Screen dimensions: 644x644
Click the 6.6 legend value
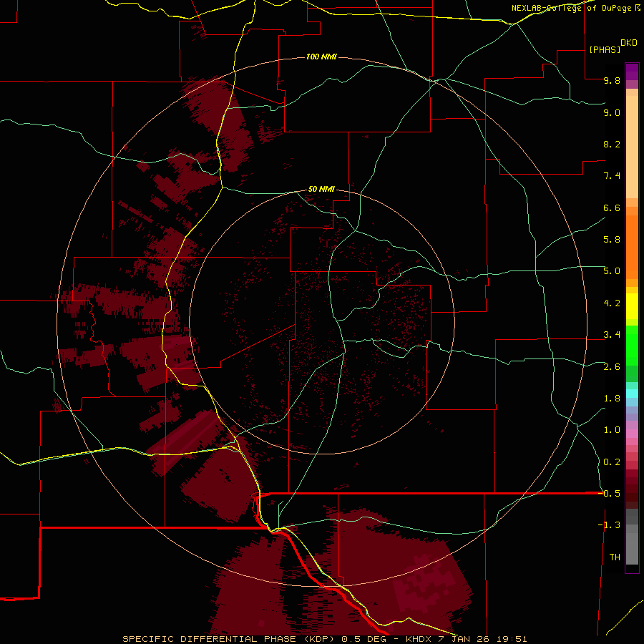tap(612, 208)
